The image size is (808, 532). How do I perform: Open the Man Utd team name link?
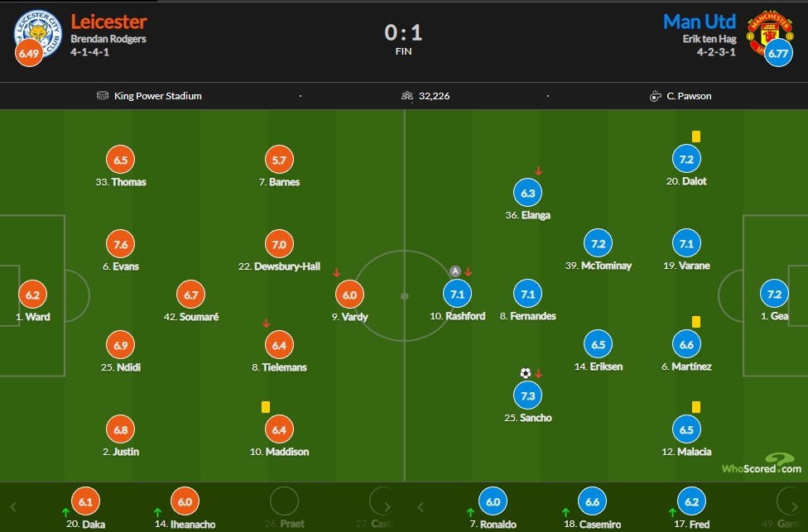(x=700, y=22)
